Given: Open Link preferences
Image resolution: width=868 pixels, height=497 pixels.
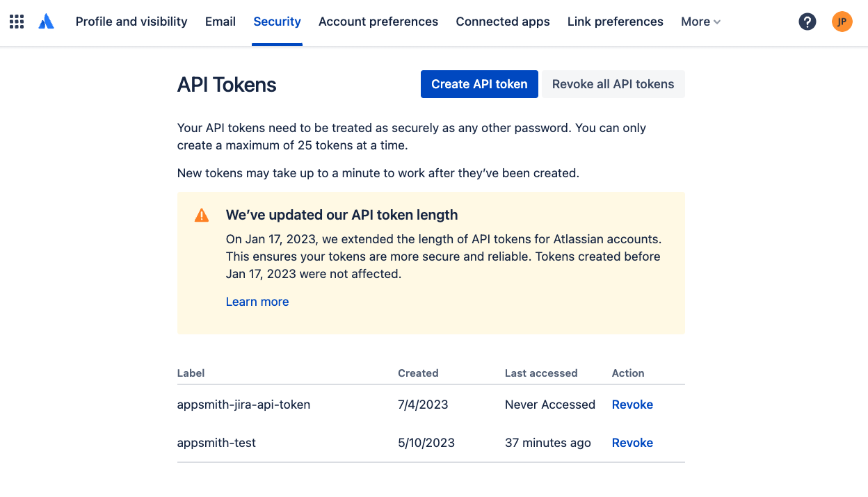Looking at the screenshot, I should tap(615, 22).
